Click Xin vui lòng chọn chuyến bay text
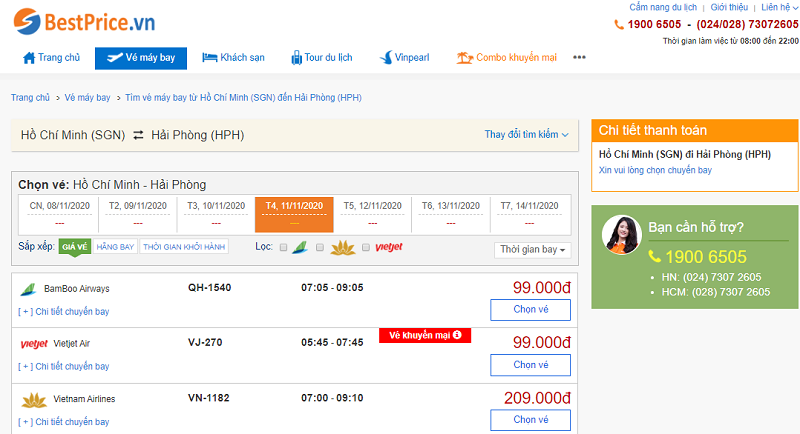 tap(655, 170)
